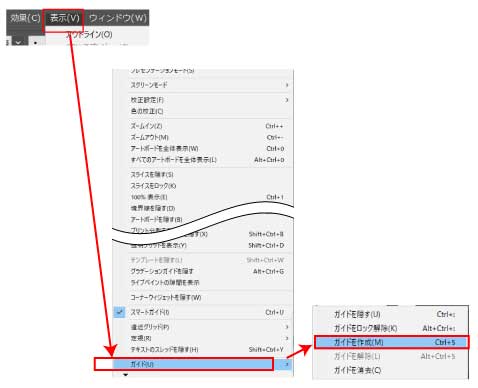This screenshot has width=478, height=388.
Task: Expand the 定規(R) submenu
Action: click(203, 338)
